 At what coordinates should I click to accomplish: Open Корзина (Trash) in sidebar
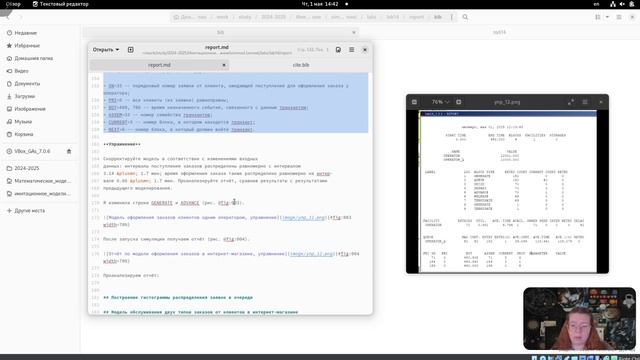coord(24,134)
